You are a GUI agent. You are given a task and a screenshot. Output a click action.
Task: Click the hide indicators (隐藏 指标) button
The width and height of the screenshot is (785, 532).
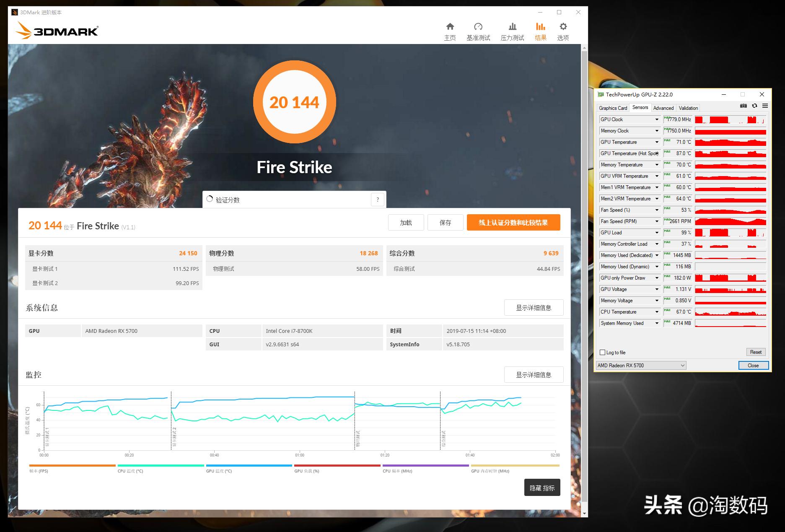click(x=542, y=488)
